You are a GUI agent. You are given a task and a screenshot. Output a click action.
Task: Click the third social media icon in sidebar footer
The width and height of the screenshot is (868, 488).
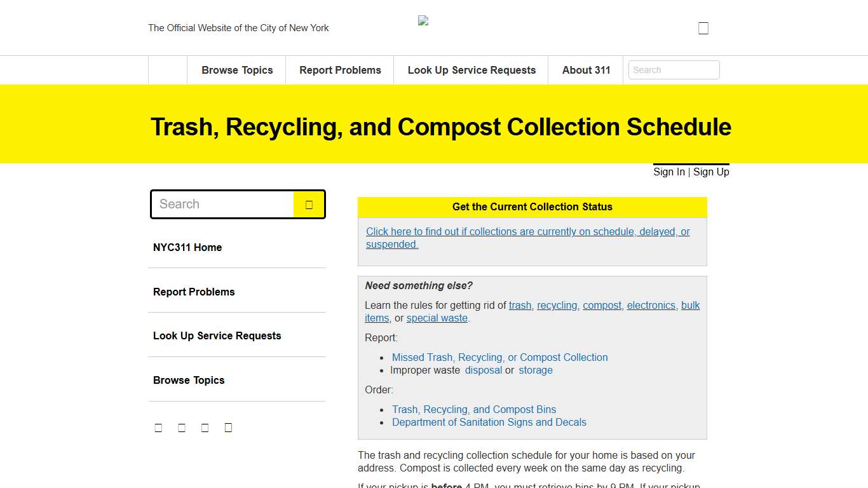coord(205,427)
